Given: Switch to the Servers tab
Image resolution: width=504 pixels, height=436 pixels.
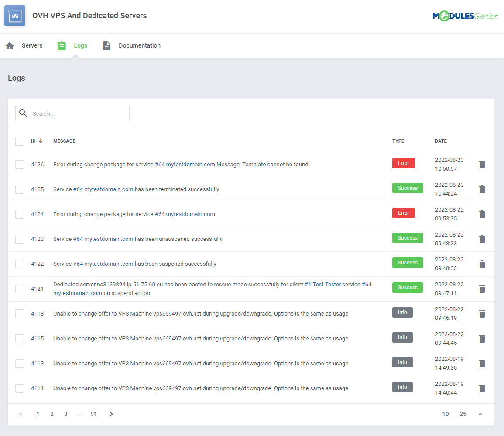Looking at the screenshot, I should 31,45.
